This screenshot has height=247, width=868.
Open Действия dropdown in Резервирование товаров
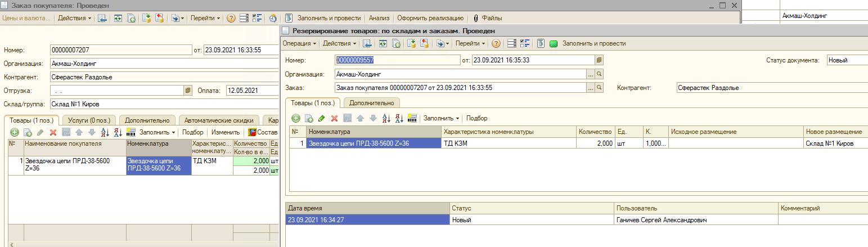pos(340,43)
